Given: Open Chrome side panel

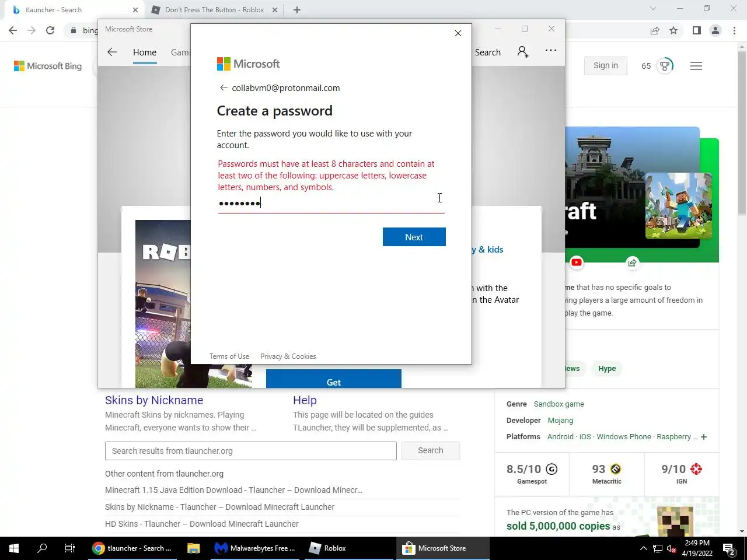Looking at the screenshot, I should (696, 30).
